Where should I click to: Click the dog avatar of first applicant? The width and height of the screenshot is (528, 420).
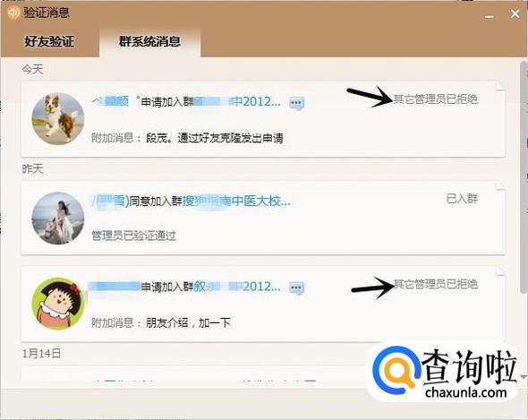[58, 119]
